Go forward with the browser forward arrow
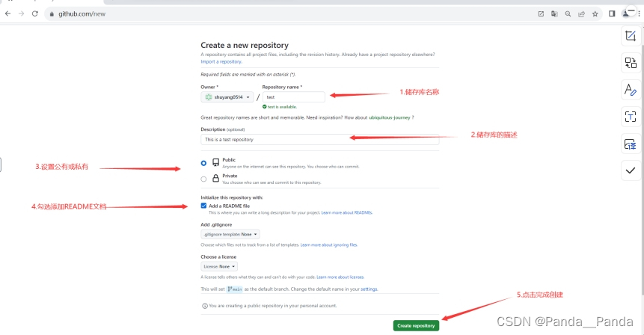644x335 pixels. 22,13
